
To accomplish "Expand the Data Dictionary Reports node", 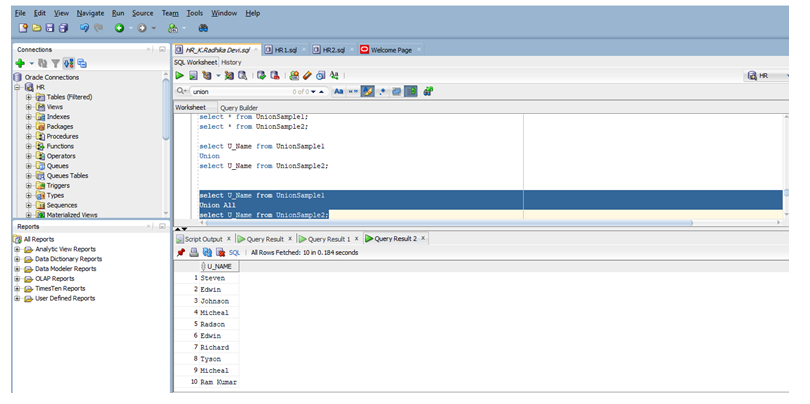I will click(17, 259).
